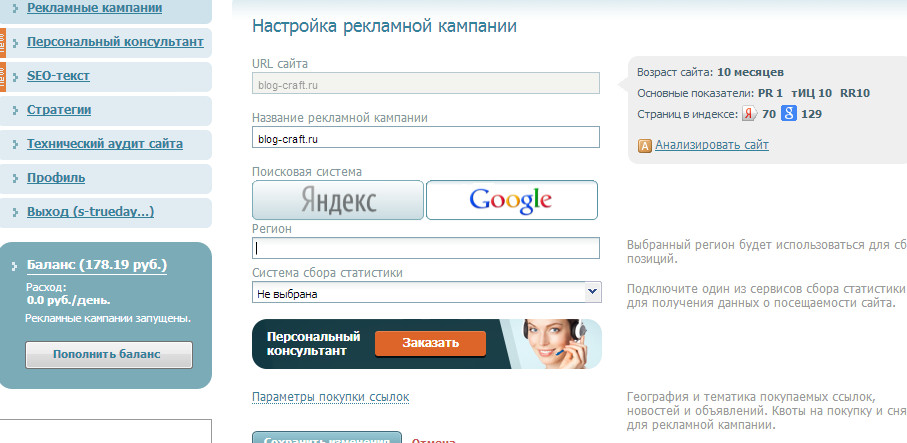Click orange new badge beside Персональный консультант
This screenshot has width=907, height=443.
[x=3, y=43]
